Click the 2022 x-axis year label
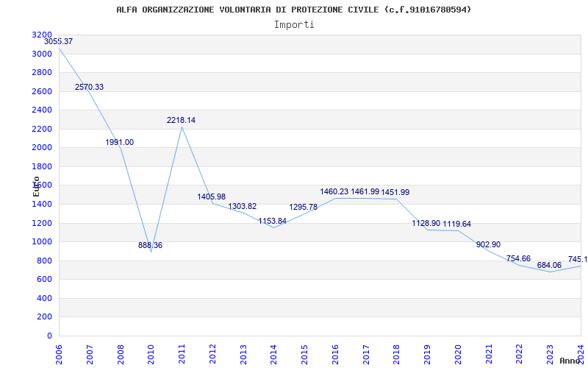This screenshot has height=368, width=588. click(520, 353)
